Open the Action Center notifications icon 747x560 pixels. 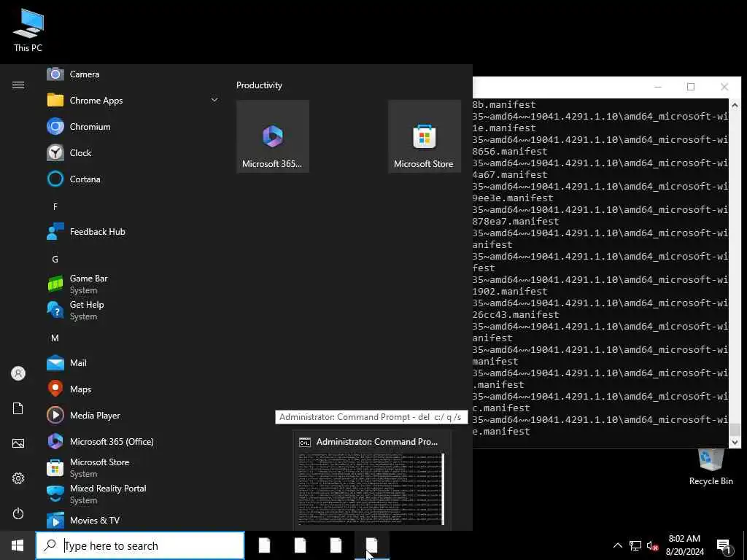pos(723,545)
